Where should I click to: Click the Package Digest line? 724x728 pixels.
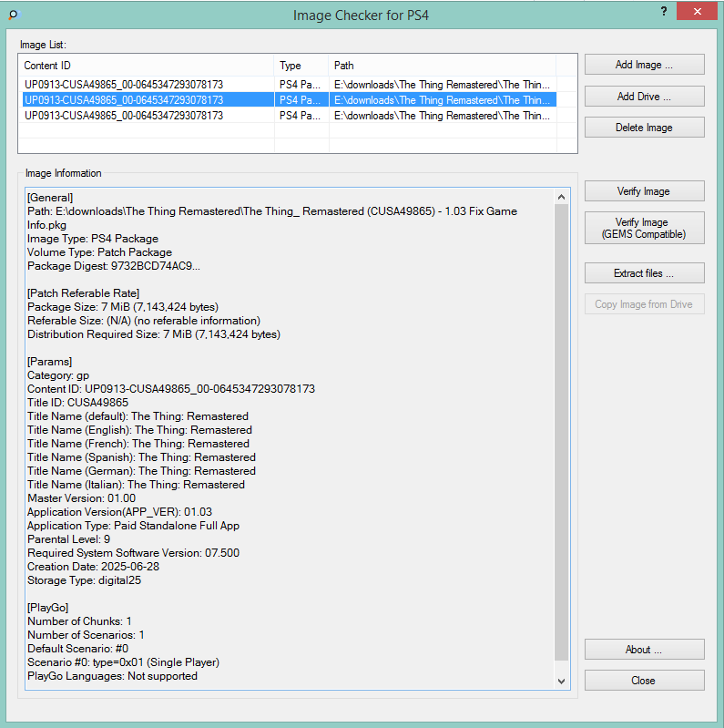click(114, 266)
